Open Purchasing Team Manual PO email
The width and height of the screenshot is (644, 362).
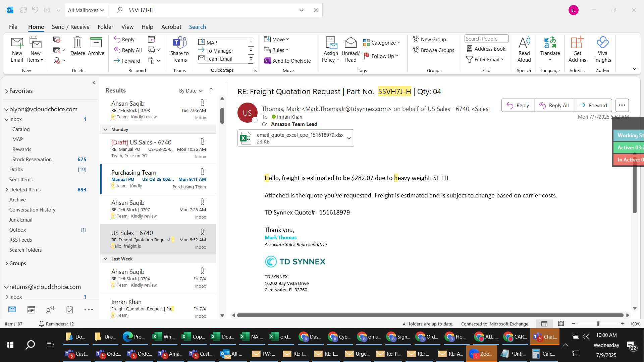[x=158, y=179]
